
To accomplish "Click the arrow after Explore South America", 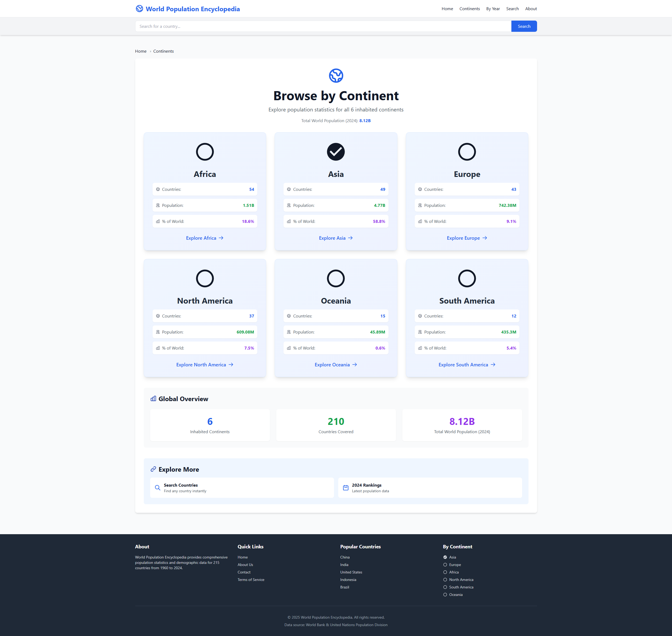I will pos(493,365).
